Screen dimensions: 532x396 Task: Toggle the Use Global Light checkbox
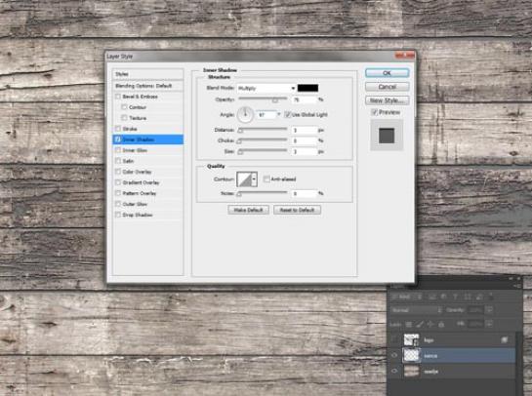[287, 114]
